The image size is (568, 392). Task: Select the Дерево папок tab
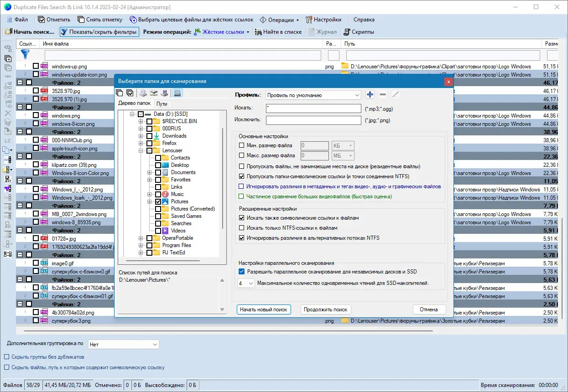tap(134, 103)
